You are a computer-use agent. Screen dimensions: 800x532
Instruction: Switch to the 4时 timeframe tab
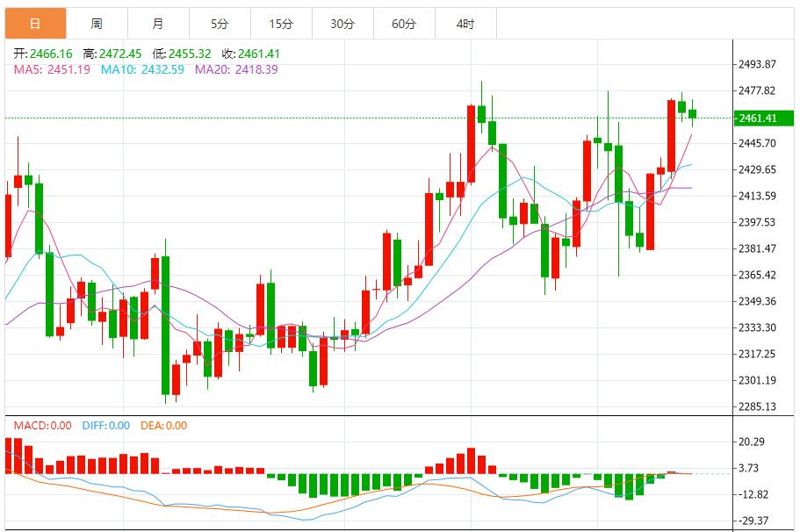click(x=465, y=24)
